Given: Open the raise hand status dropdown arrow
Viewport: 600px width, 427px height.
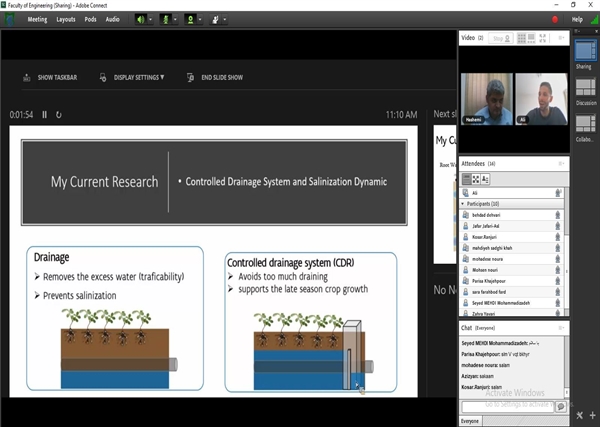Looking at the screenshot, I should [x=225, y=19].
